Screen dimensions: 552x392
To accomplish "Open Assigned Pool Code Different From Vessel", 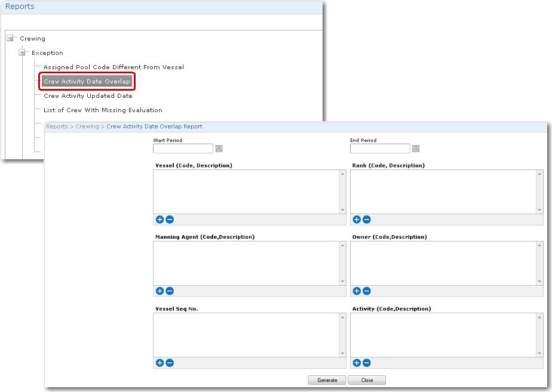I will coord(114,67).
